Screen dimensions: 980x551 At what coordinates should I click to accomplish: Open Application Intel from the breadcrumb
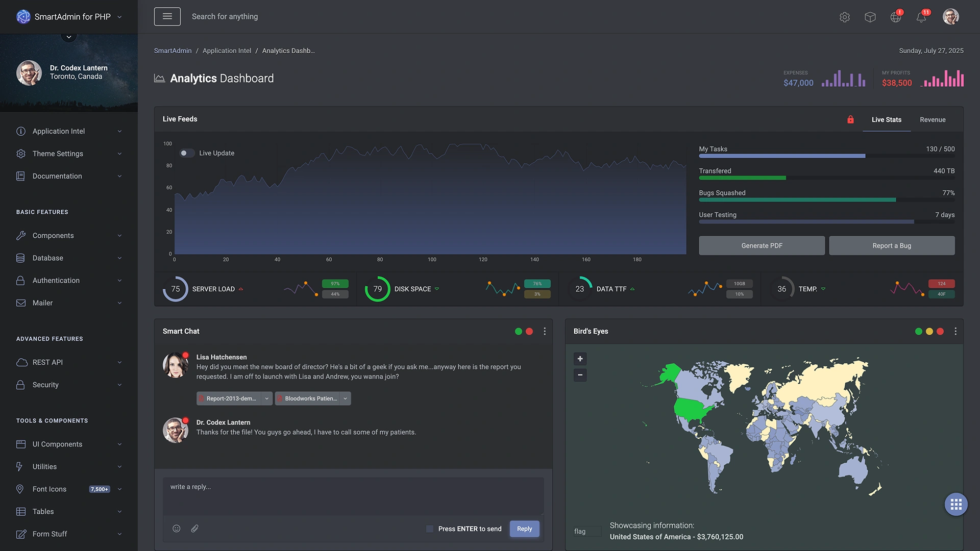(227, 51)
